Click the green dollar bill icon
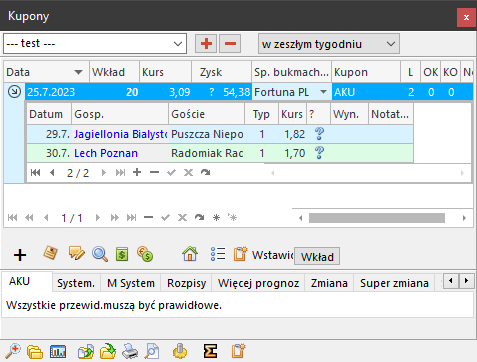Image resolution: width=477 pixels, height=362 pixels. click(122, 254)
